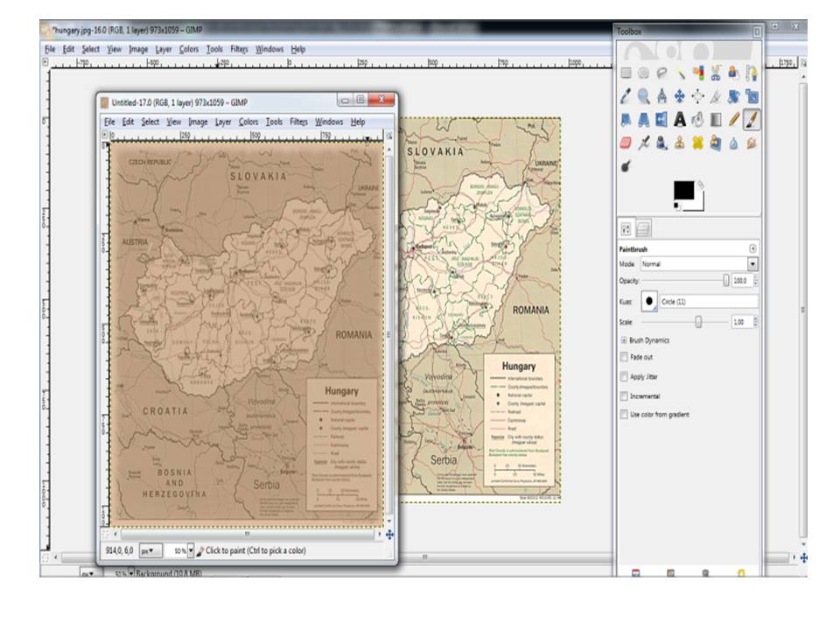Select the Measure compass tool
840x630 pixels.
click(661, 96)
